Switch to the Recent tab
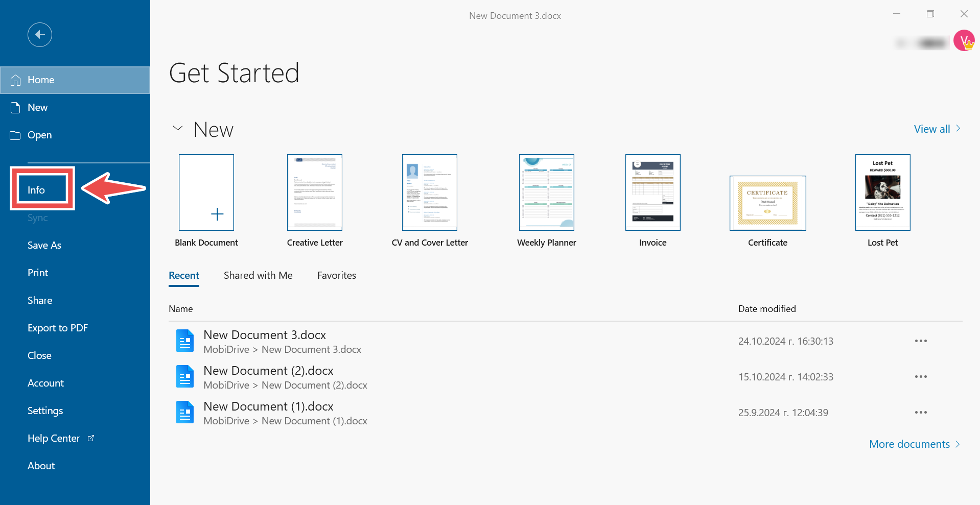This screenshot has height=505, width=980. point(184,276)
